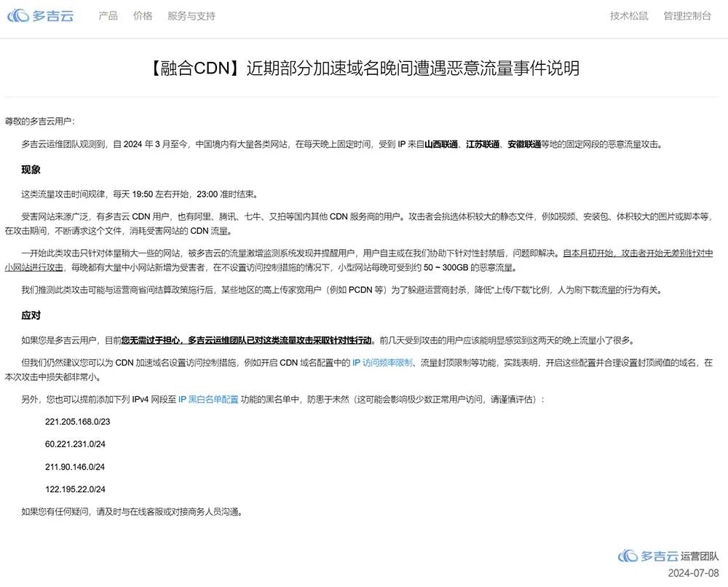Click the closing line 如果您有任何疑问
This screenshot has width=728, height=587.
click(x=132, y=512)
